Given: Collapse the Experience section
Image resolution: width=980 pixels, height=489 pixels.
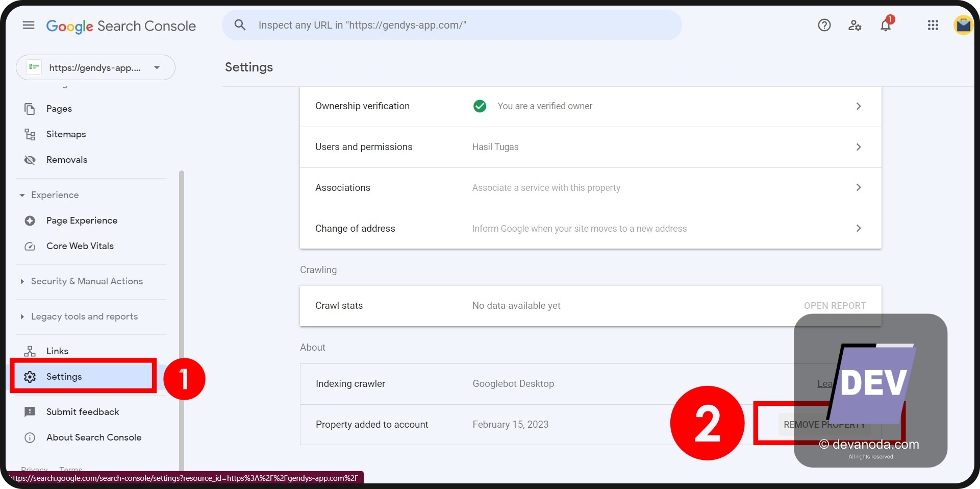Looking at the screenshot, I should click(x=22, y=195).
